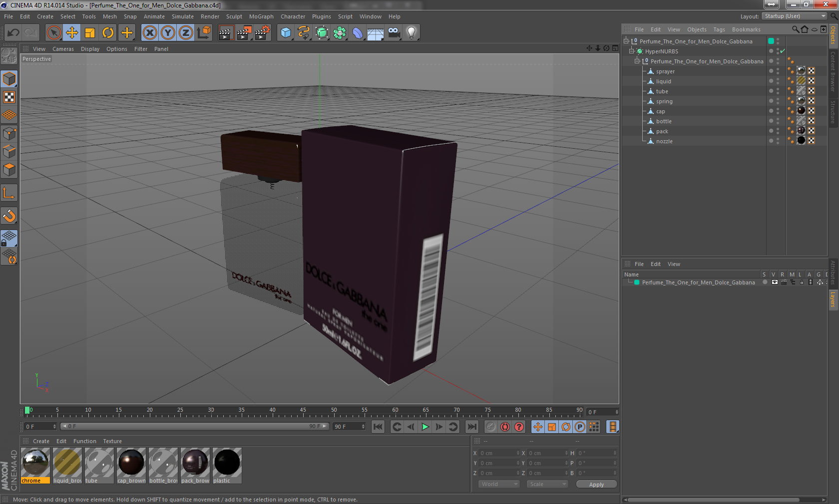Viewport: 839px width, 504px height.
Task: Open the World coordinate dropdown
Action: [x=499, y=484]
